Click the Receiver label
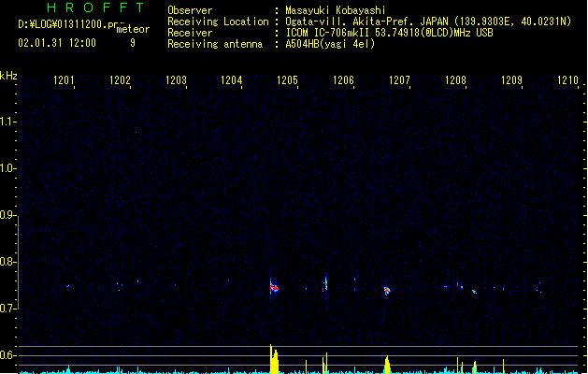The height and width of the screenshot is (374, 588). (x=190, y=33)
